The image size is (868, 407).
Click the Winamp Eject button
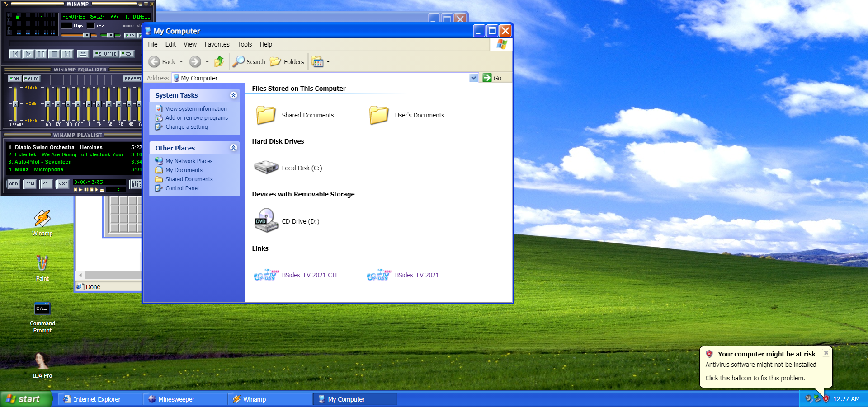tap(83, 54)
